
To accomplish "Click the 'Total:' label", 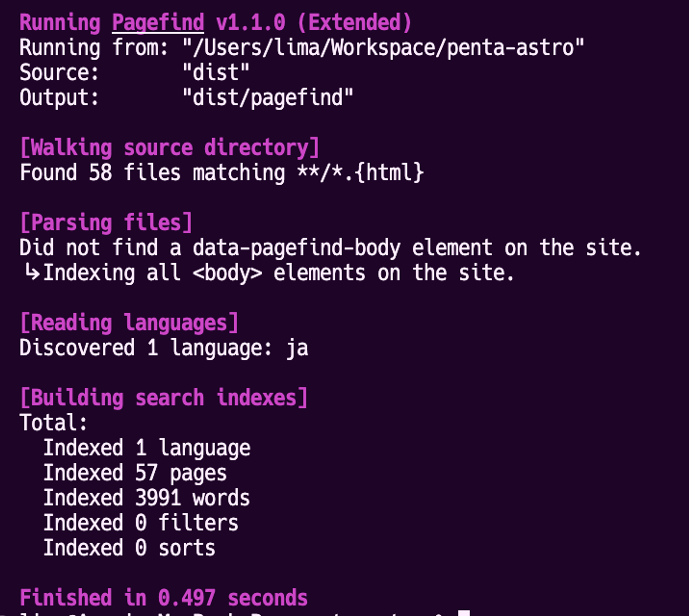I will (x=54, y=423).
